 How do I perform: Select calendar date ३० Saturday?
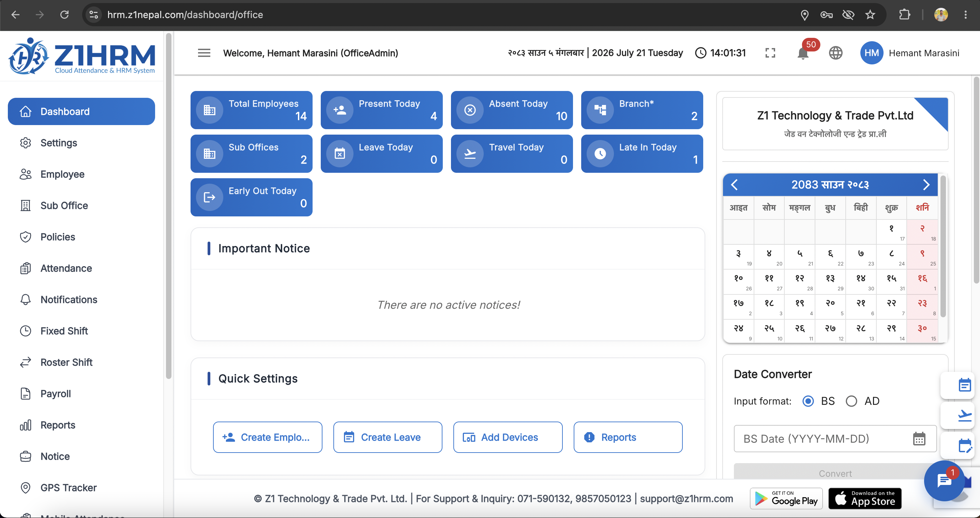922,332
